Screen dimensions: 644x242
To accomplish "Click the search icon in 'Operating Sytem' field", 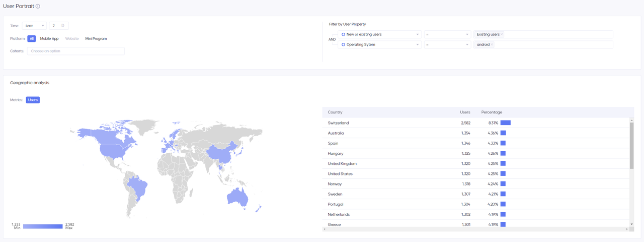I will point(344,44).
